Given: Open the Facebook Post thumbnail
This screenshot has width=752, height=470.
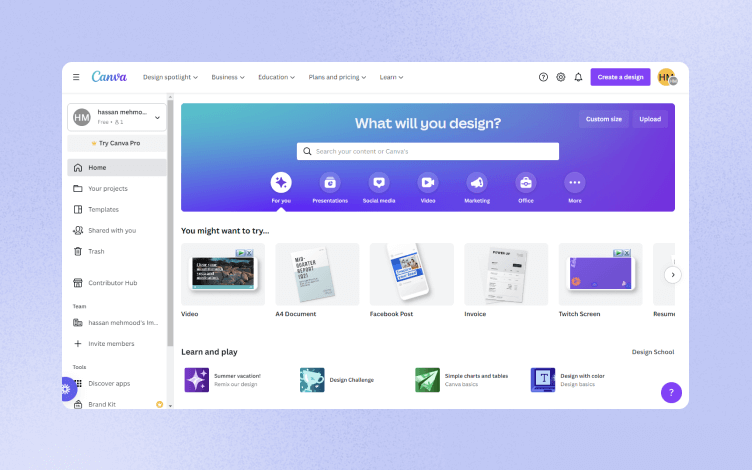Looking at the screenshot, I should point(411,274).
